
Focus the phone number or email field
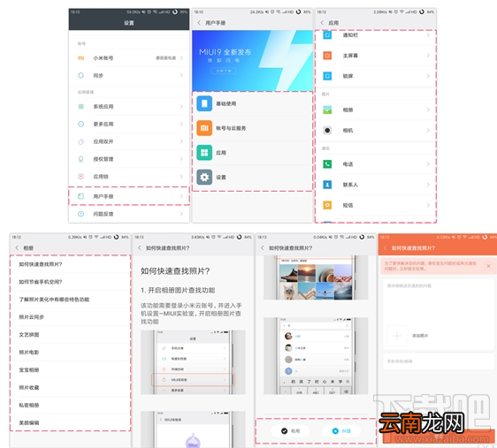(439, 361)
